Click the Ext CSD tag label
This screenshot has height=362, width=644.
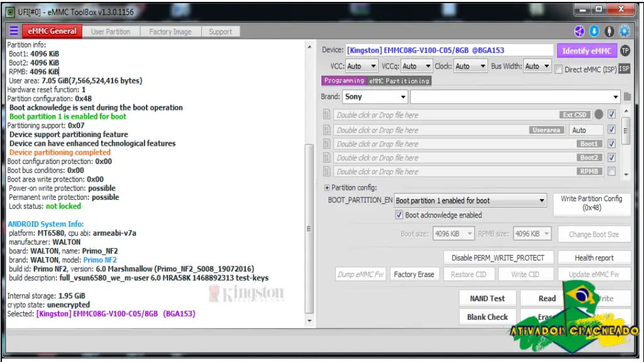tap(575, 115)
